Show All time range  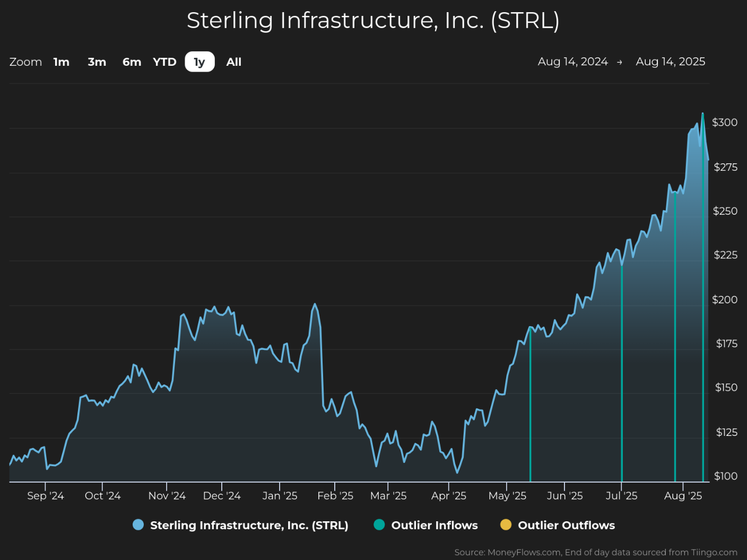[x=234, y=62]
